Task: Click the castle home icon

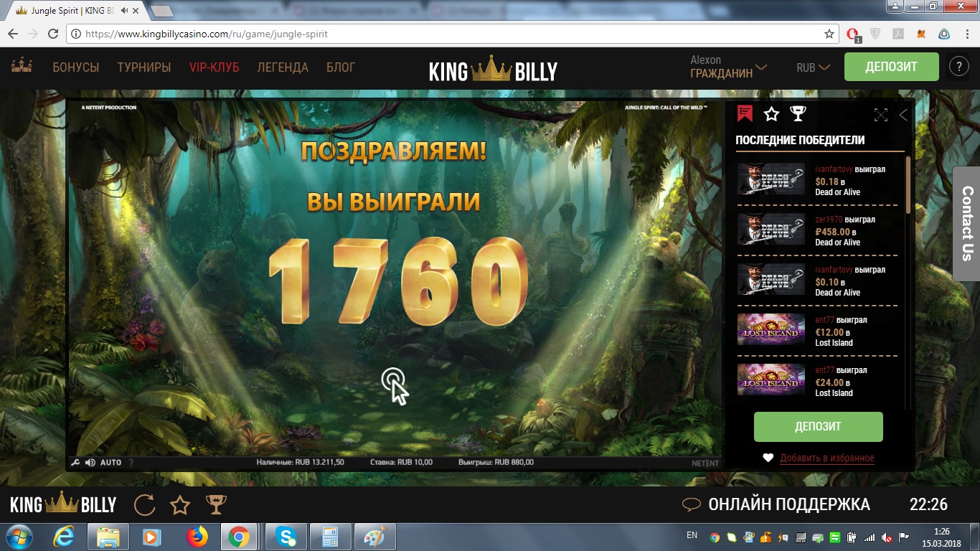Action: coord(22,67)
